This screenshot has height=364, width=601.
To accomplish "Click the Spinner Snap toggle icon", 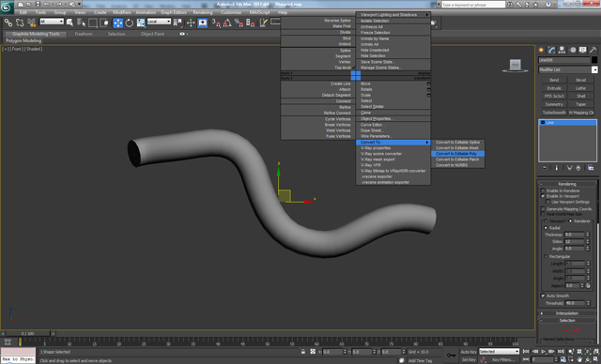I will tap(251, 23).
